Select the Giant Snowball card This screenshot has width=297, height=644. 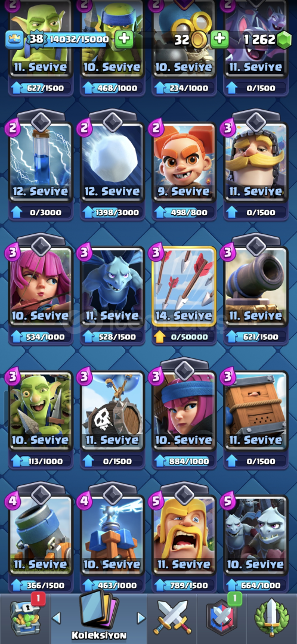pos(112,161)
